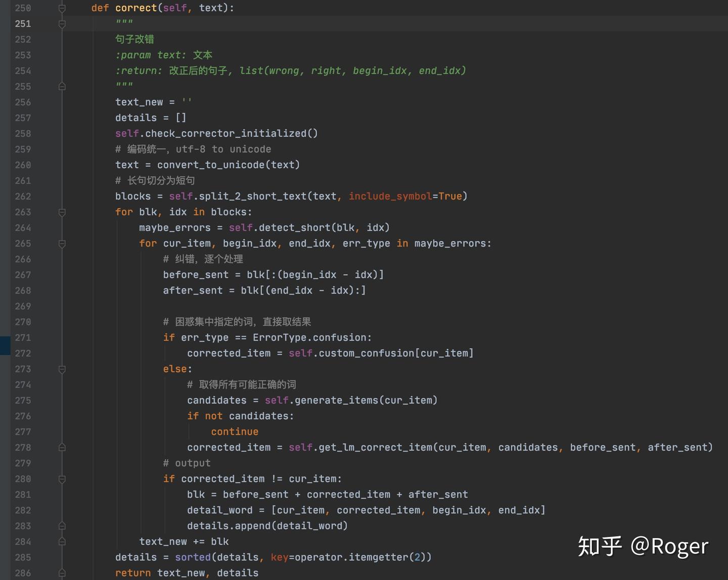Collapse the else block at line 273
This screenshot has width=728, height=580.
(62, 369)
